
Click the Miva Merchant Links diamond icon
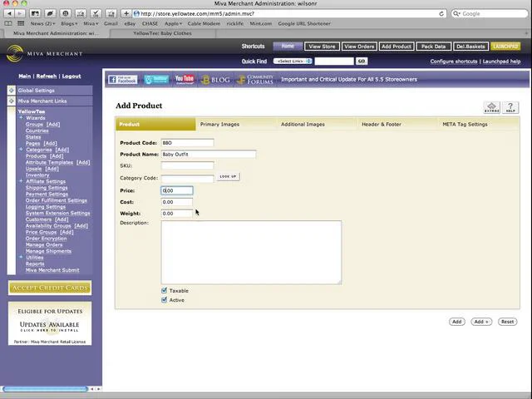(12, 101)
